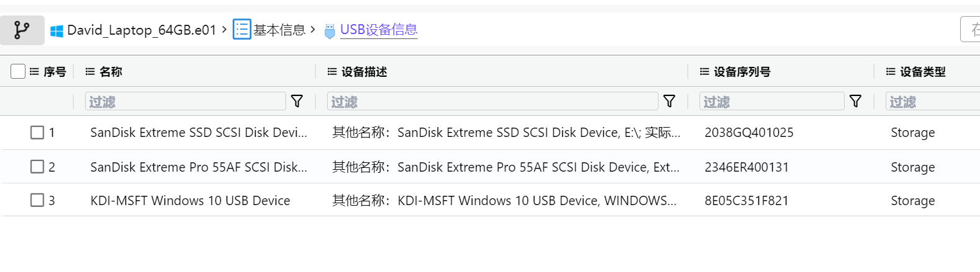Go to 基本信息 in breadcrumb
This screenshot has width=980, height=272.
pyautogui.click(x=279, y=30)
